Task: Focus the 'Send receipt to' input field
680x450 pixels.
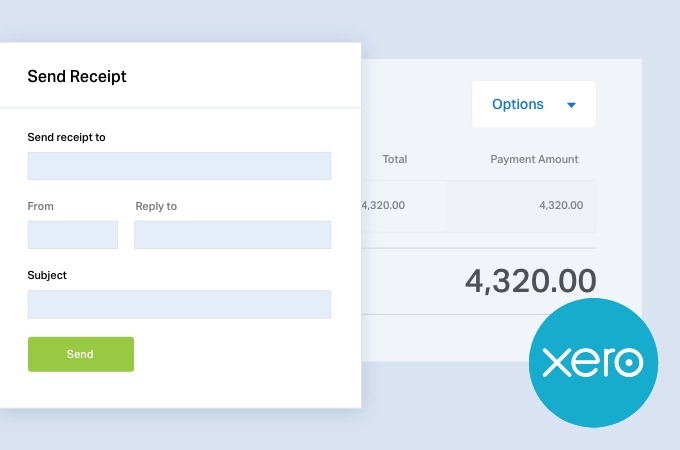Action: coord(179,166)
